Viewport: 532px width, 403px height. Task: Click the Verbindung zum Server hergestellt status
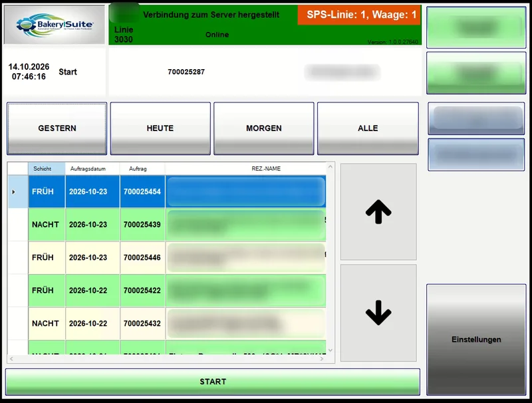pos(211,15)
